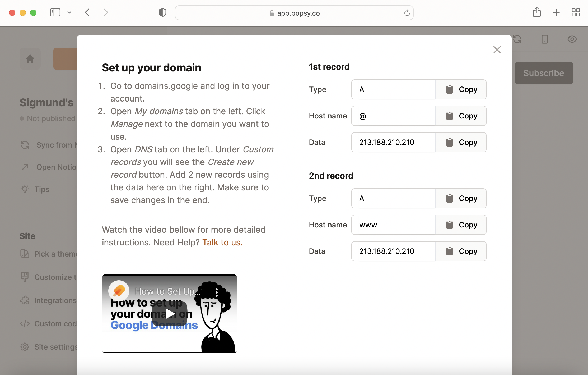The height and width of the screenshot is (375, 588).
Task: Click the sync refresh icon in top bar
Action: [x=517, y=39]
